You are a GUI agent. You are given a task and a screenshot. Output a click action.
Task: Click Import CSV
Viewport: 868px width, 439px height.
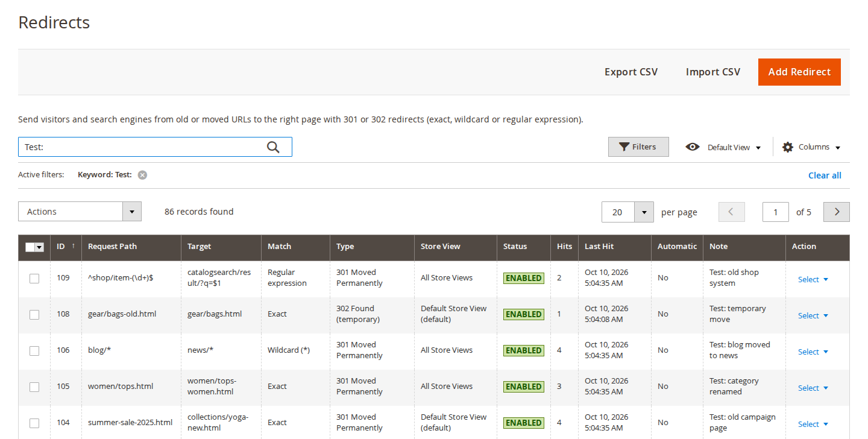pyautogui.click(x=713, y=72)
